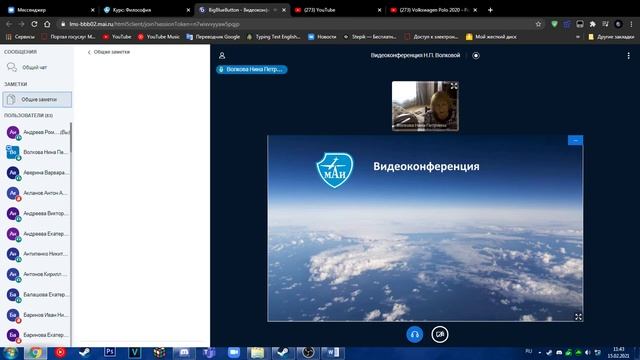
Task: Open the volume tray icon
Action: point(588,352)
